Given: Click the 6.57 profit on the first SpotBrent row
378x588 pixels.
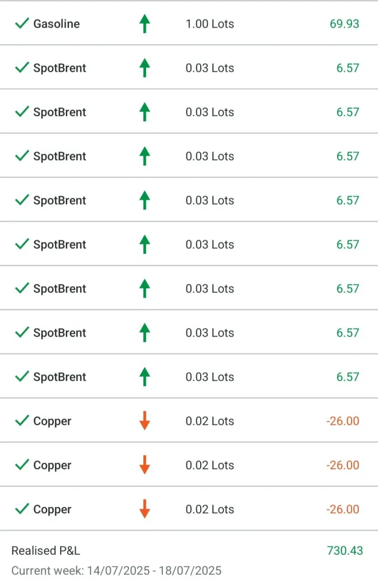Looking at the screenshot, I should pos(348,68).
